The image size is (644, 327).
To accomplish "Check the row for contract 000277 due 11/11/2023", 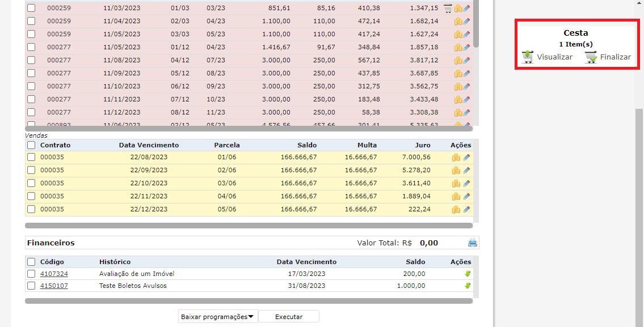I will click(31, 99).
